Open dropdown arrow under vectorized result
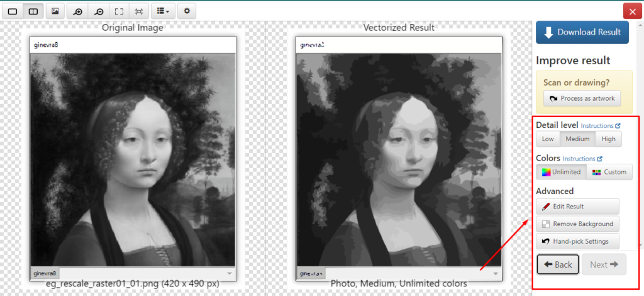The width and height of the screenshot is (644, 296). click(496, 273)
